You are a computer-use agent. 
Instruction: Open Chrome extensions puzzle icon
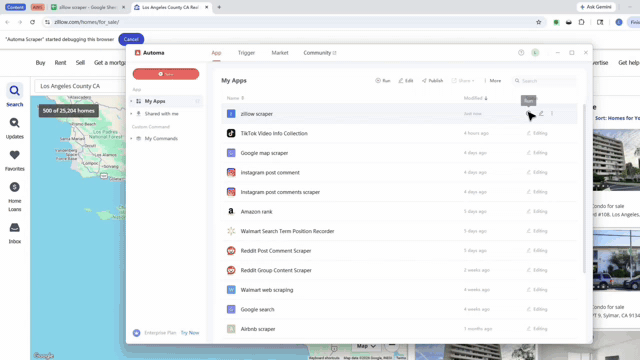click(581, 22)
